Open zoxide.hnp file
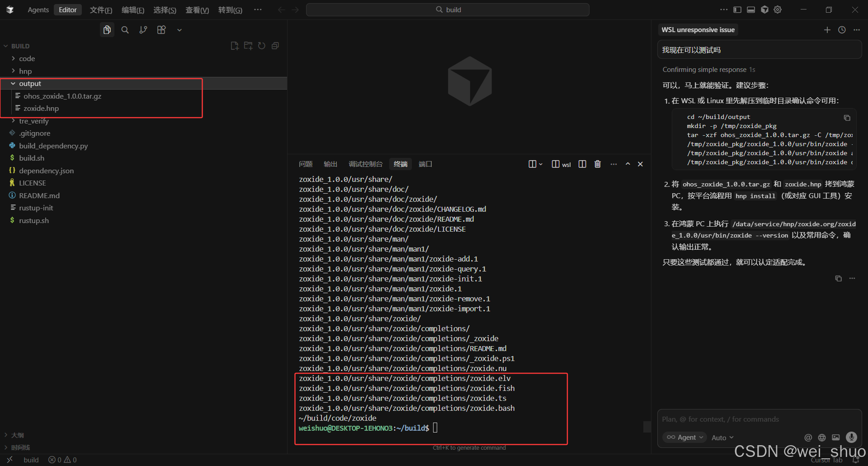 [41, 109]
